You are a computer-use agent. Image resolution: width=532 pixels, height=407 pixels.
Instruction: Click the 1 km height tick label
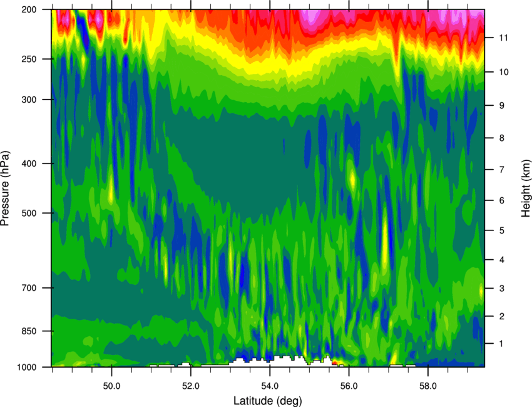pos(501,344)
